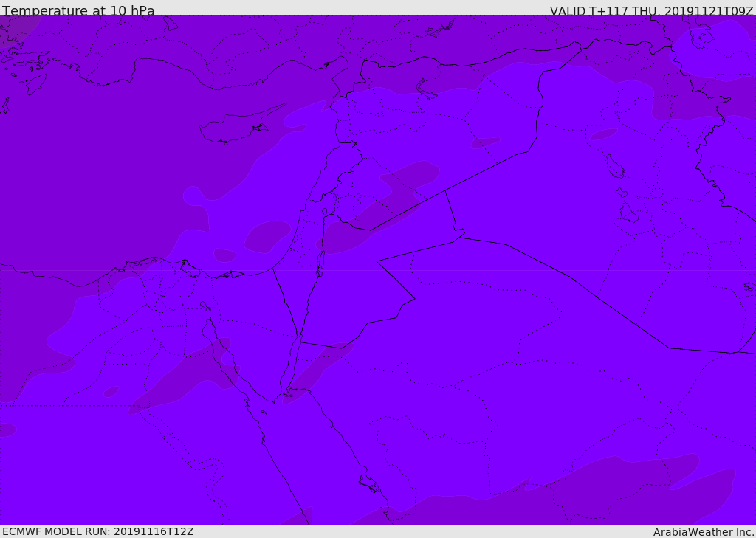Viewport: 756px width, 538px height.
Task: Click the 'ECMWF MODEL RUN: 20191116T12Z' text
Action: (x=98, y=531)
